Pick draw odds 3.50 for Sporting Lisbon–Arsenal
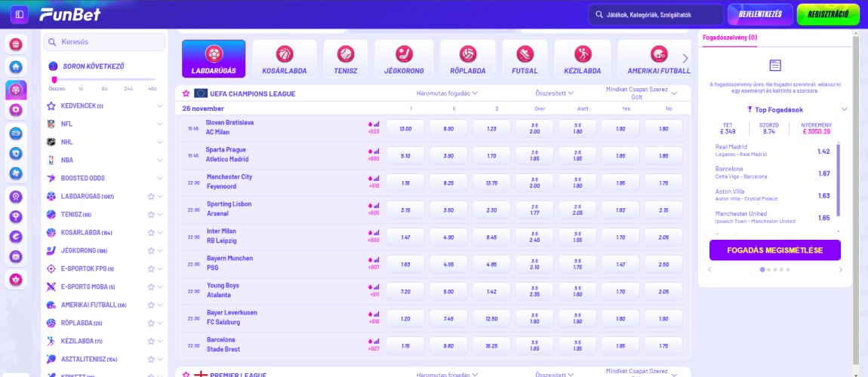The height and width of the screenshot is (377, 868). [448, 210]
